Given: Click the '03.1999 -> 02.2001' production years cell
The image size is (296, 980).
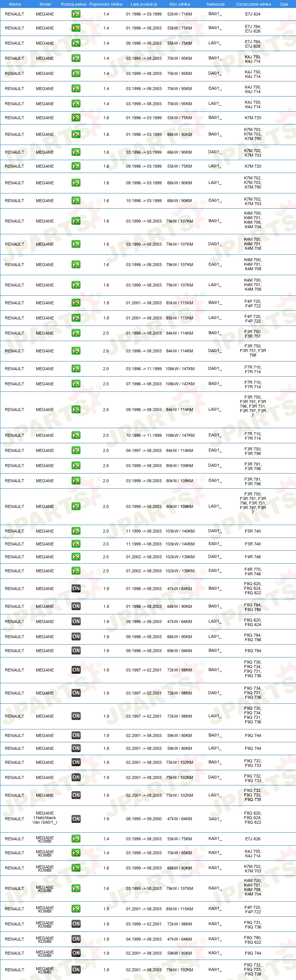Looking at the screenshot, I should pos(144,924).
